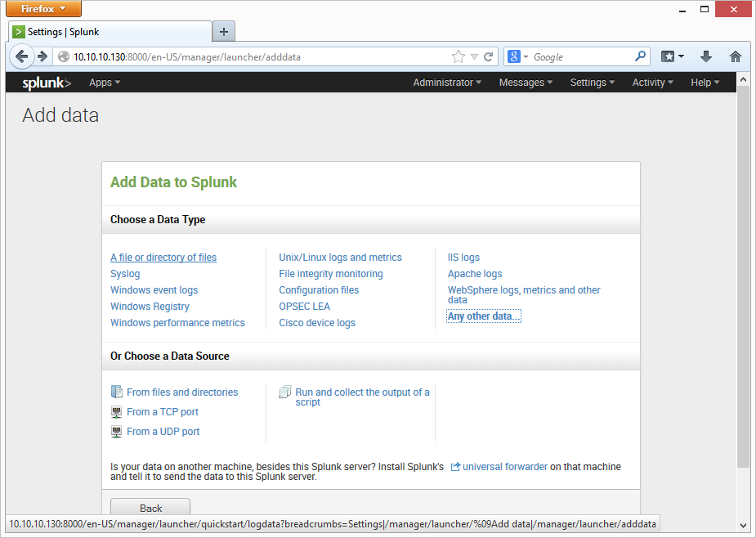The width and height of the screenshot is (756, 538).
Task: Select From a UDP port
Action: pyautogui.click(x=163, y=432)
